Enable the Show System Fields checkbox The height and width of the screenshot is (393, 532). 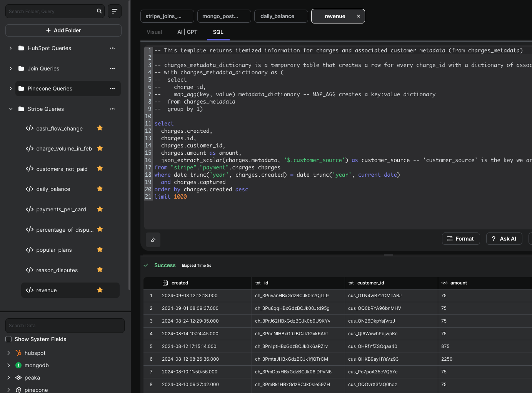pyautogui.click(x=8, y=339)
